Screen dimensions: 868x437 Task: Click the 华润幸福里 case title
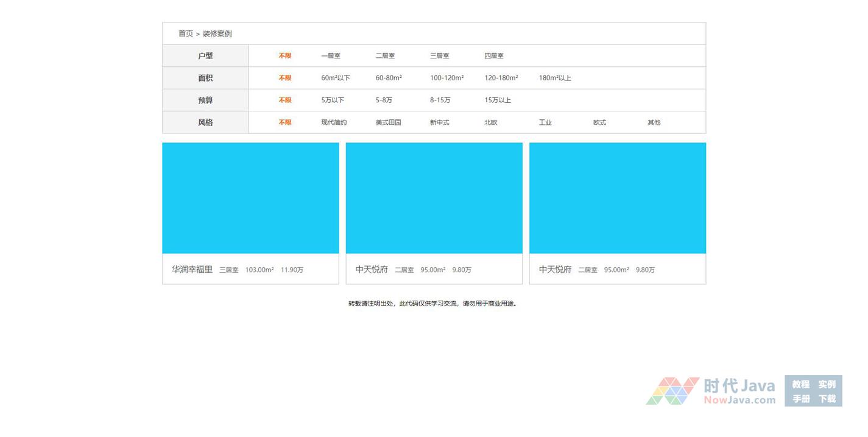(192, 269)
